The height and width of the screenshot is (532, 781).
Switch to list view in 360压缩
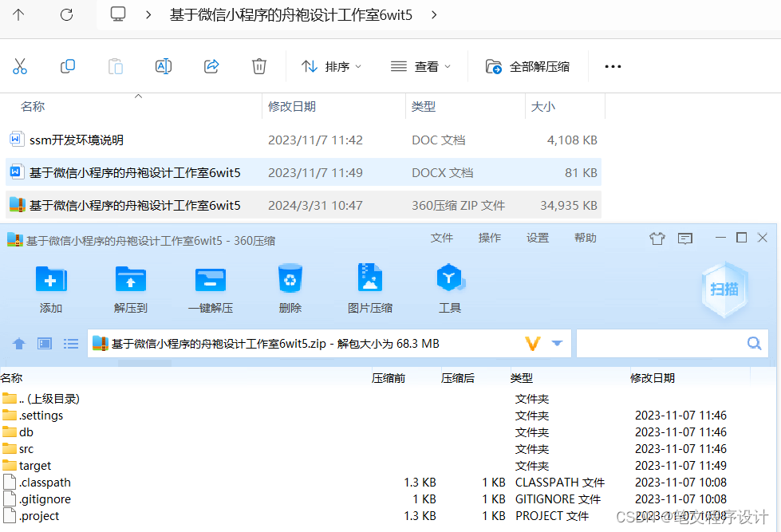pos(70,343)
